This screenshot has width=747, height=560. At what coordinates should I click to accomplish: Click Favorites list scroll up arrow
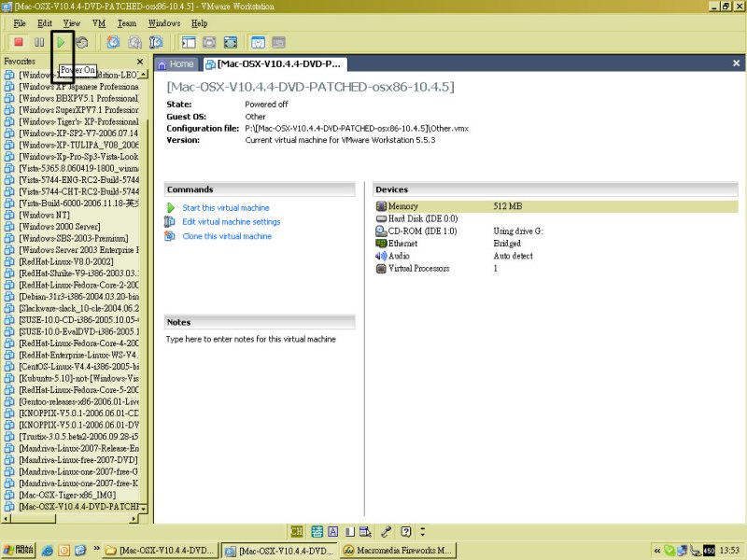[144, 75]
